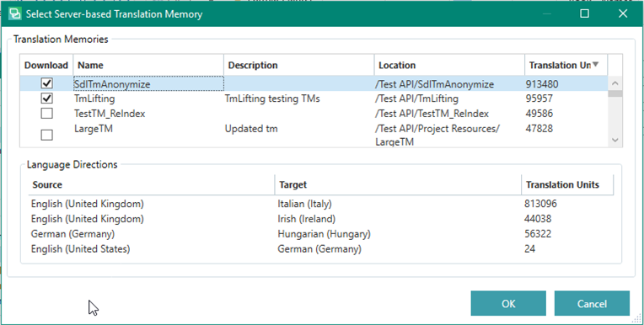Click translation units value 47828
Image resolution: width=644 pixels, height=325 pixels.
click(x=539, y=129)
